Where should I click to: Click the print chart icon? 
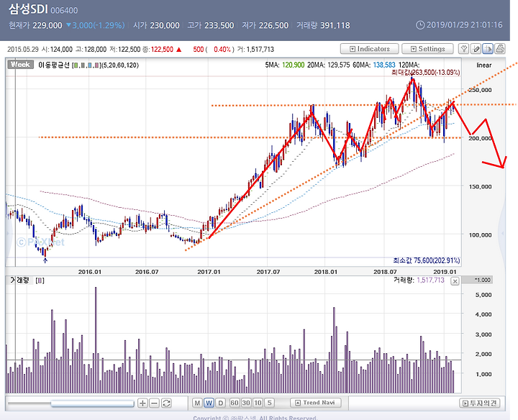[x=500, y=49]
